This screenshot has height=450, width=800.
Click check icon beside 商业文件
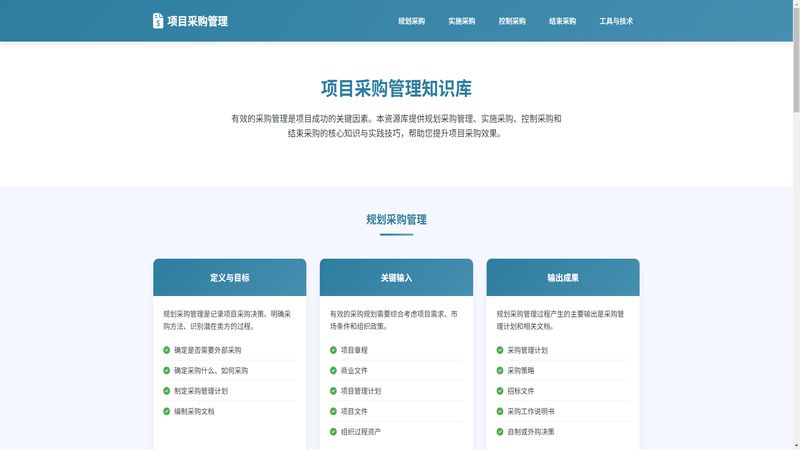click(x=333, y=370)
